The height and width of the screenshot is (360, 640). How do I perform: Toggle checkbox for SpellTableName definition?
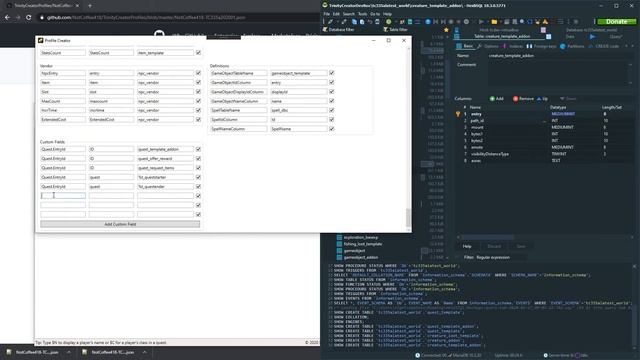[x=332, y=110]
